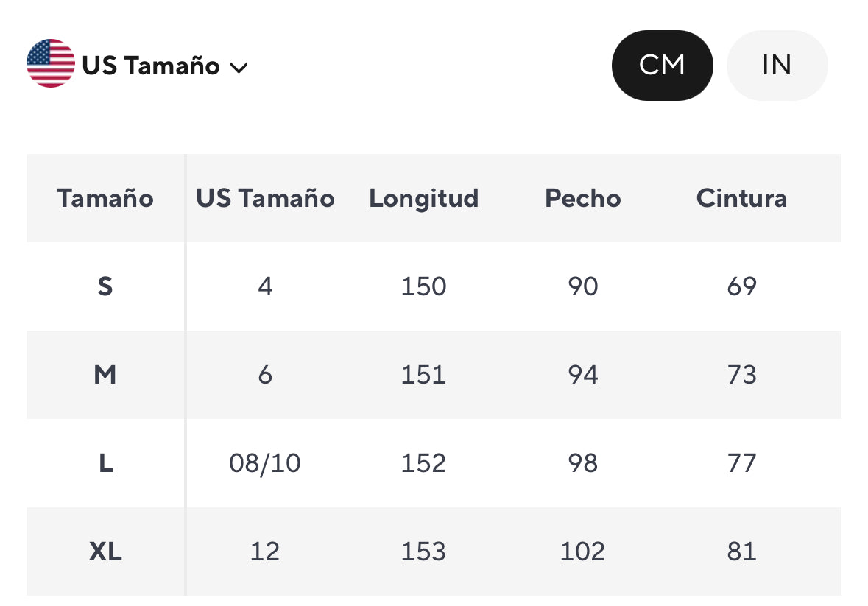The image size is (868, 606).
Task: Expand the US Tamaño dropdown chevron
Action: click(x=239, y=68)
